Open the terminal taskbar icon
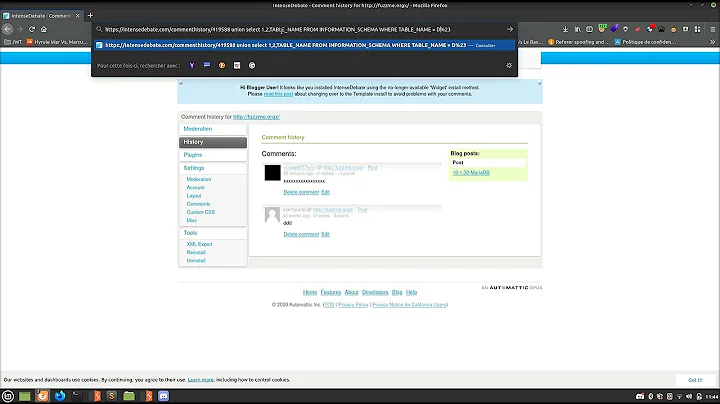Screen dimensions: 720x404 (x=77, y=396)
